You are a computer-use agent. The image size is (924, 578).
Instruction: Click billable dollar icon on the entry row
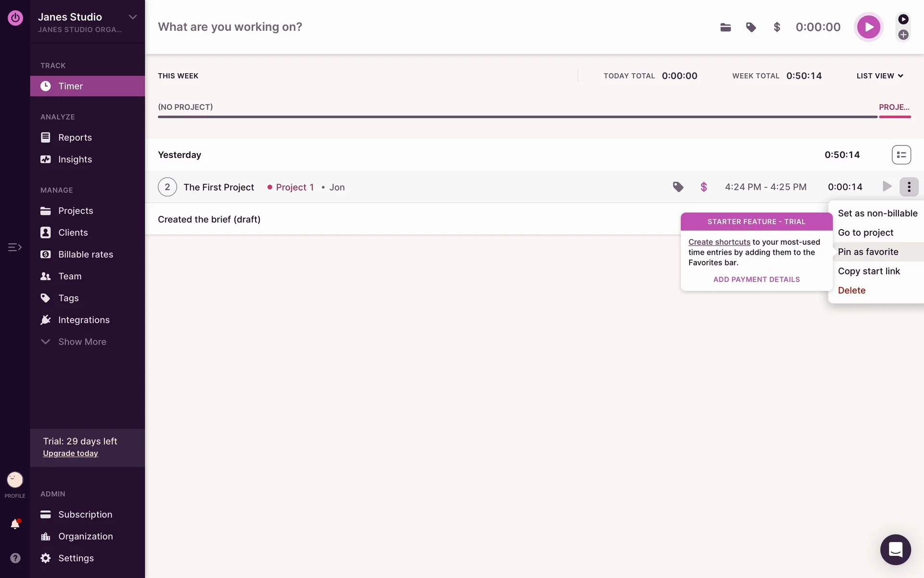pyautogui.click(x=704, y=187)
